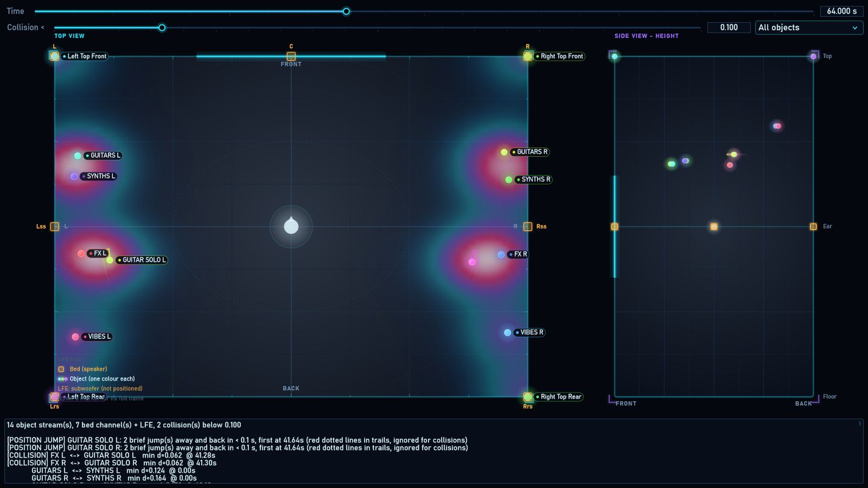This screenshot has width=868, height=488.
Task: Click the top-back purple dot in side view
Action: (813, 56)
